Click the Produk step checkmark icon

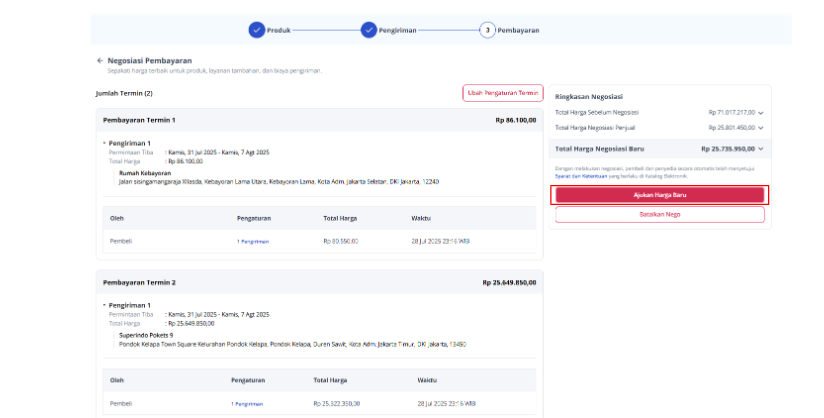point(256,30)
